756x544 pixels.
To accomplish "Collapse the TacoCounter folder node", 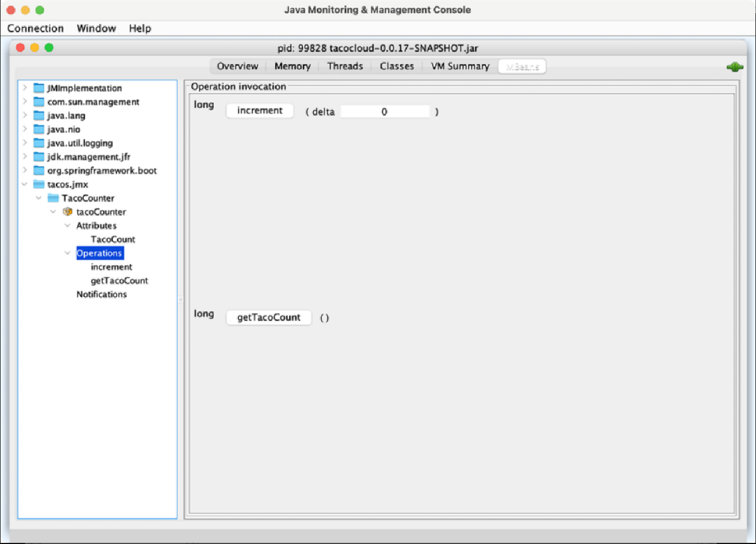I will (x=39, y=198).
